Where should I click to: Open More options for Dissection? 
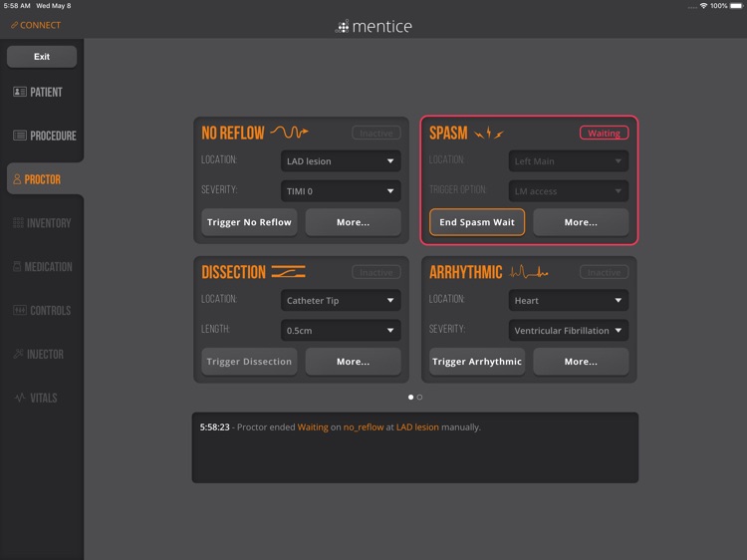[353, 362]
